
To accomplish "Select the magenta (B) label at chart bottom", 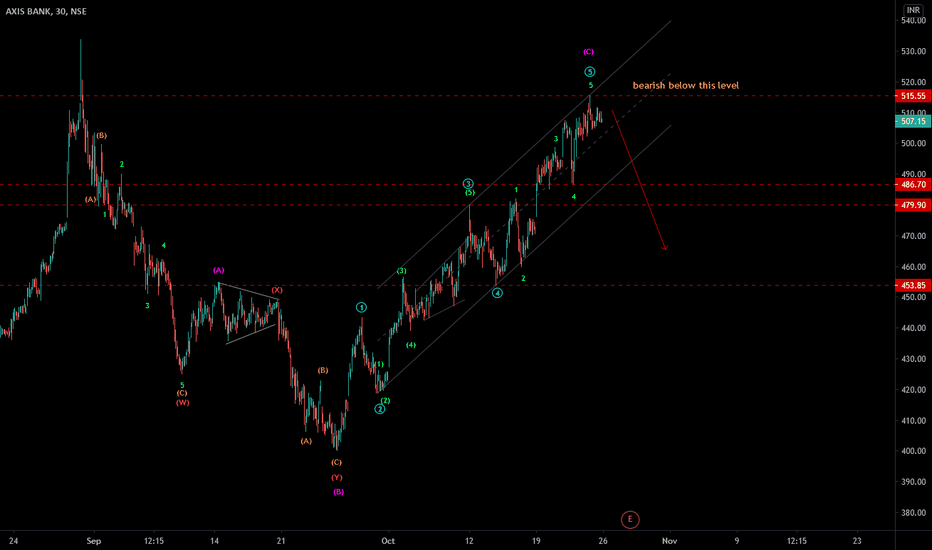I will [x=338, y=492].
